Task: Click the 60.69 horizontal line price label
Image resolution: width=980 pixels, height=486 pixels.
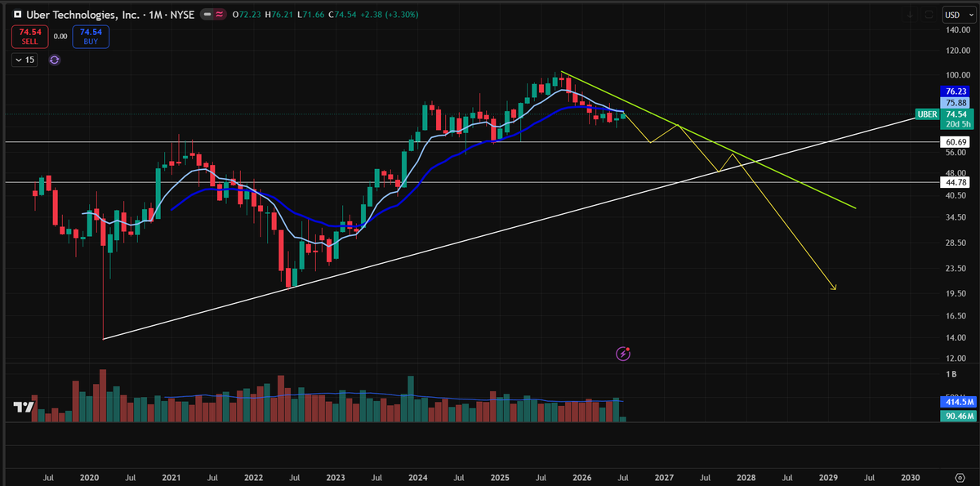Action: coord(955,142)
